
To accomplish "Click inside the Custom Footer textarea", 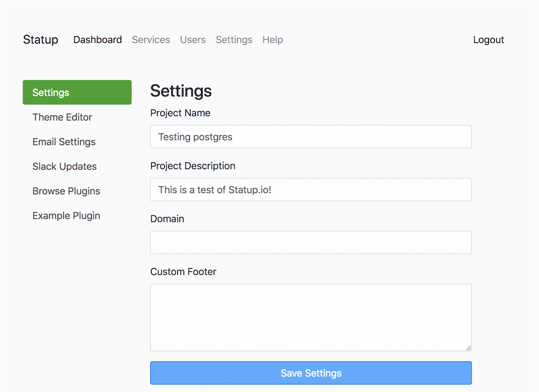I will click(x=311, y=317).
